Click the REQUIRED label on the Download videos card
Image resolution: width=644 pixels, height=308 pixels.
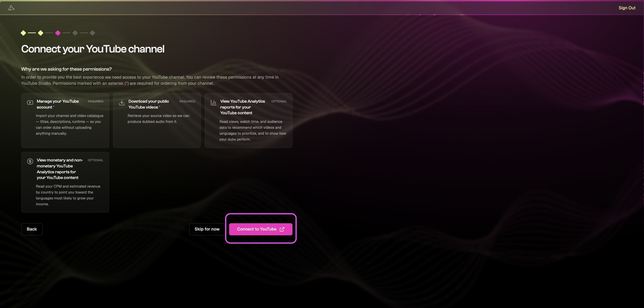pyautogui.click(x=187, y=102)
